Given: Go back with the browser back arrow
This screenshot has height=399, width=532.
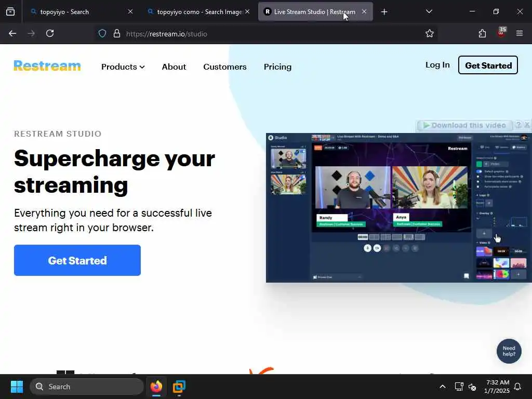Looking at the screenshot, I should 12,33.
